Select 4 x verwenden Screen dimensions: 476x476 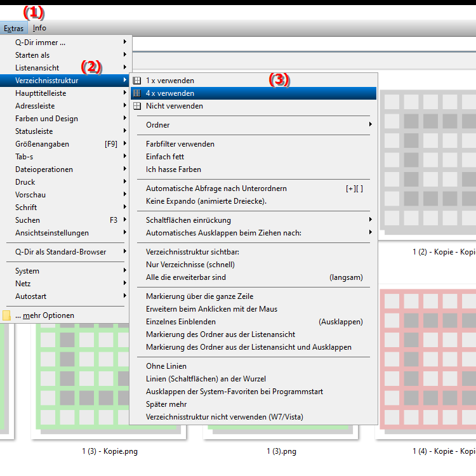tap(253, 93)
